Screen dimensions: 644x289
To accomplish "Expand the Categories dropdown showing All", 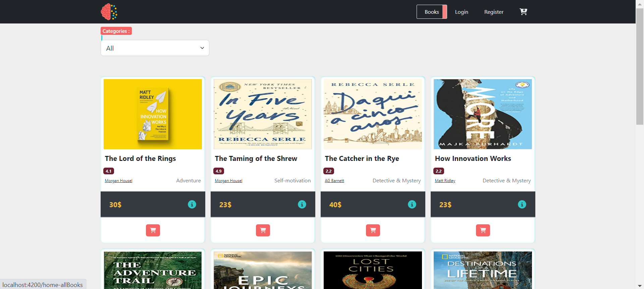I will pos(155,48).
